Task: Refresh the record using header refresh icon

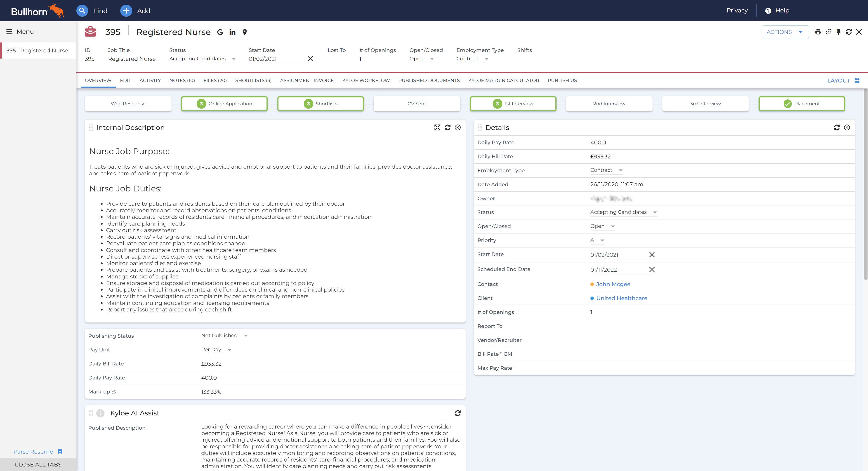Action: click(x=849, y=32)
